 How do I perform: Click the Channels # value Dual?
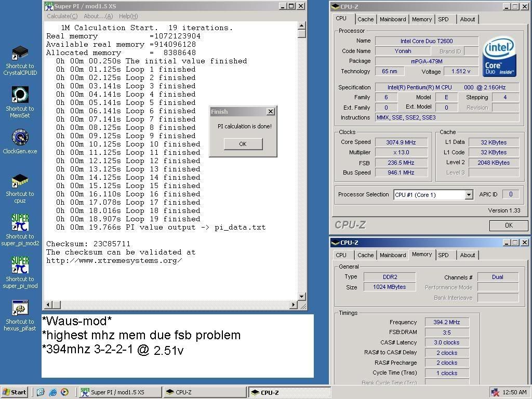(498, 277)
